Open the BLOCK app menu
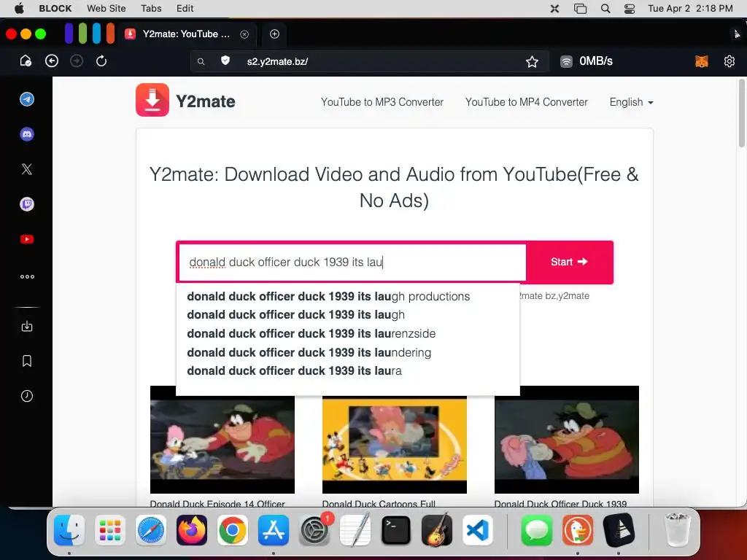 (x=55, y=8)
